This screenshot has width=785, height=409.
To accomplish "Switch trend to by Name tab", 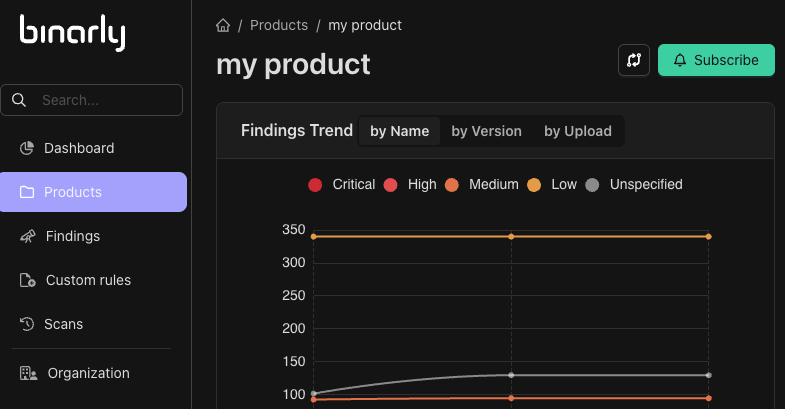I will coord(400,131).
